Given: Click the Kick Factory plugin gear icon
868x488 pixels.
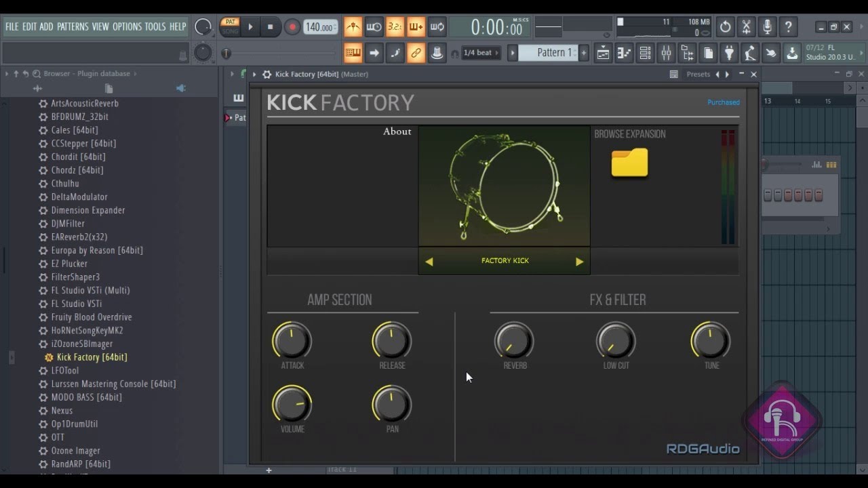Looking at the screenshot, I should pos(267,75).
